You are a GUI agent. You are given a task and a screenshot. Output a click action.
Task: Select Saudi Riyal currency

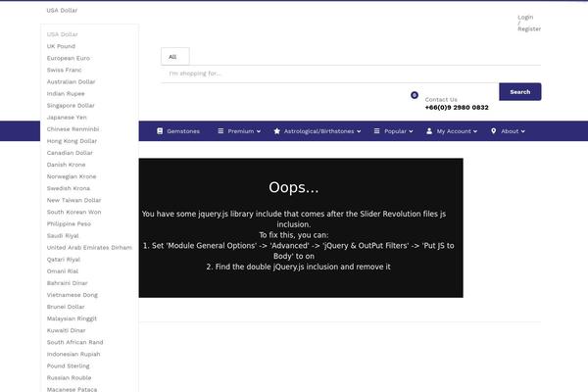(63, 235)
